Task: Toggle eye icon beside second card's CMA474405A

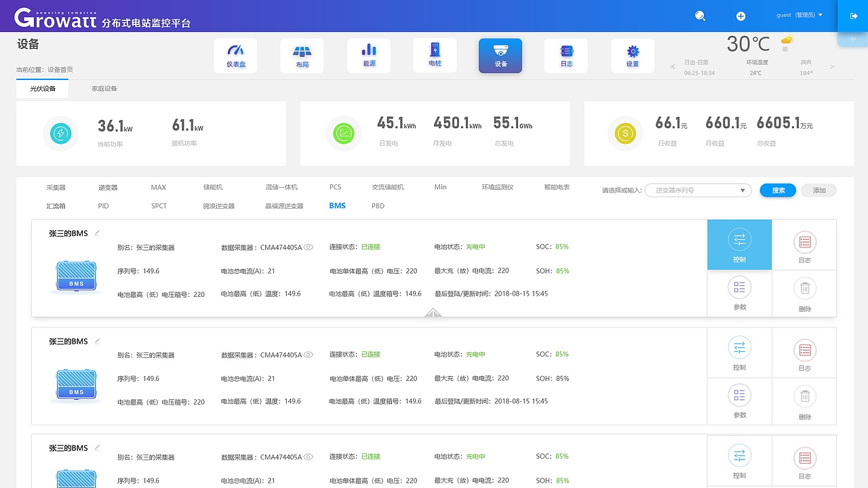Action: coord(309,354)
